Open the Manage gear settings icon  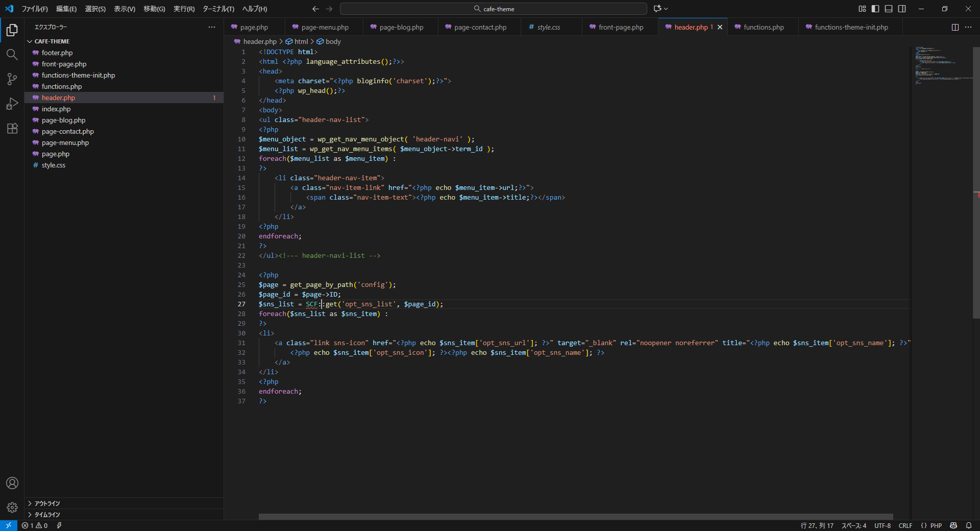click(x=12, y=508)
